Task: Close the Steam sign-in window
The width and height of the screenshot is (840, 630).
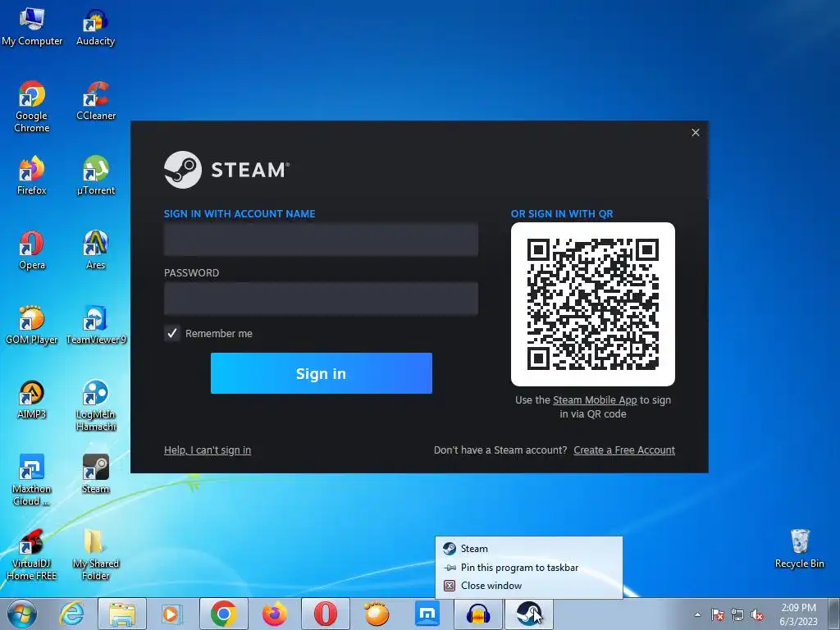Action: pyautogui.click(x=696, y=132)
